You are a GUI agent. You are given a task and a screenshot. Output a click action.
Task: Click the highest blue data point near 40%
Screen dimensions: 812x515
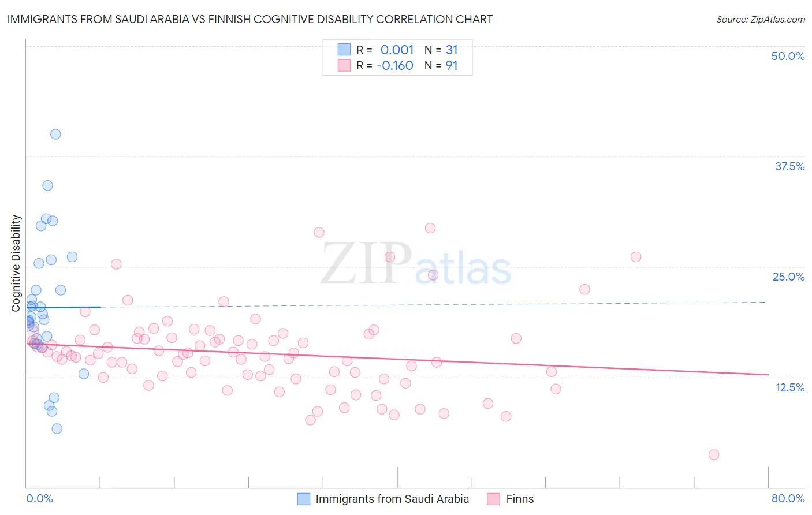tap(55, 134)
